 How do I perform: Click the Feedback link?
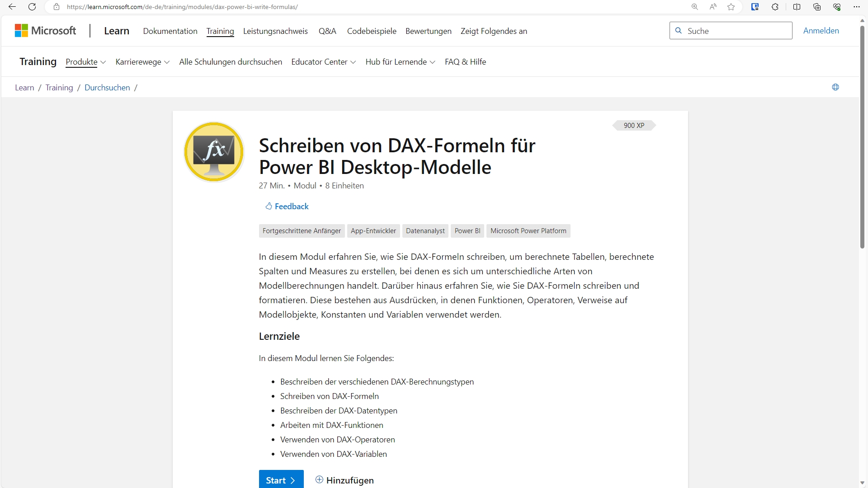pyautogui.click(x=287, y=206)
